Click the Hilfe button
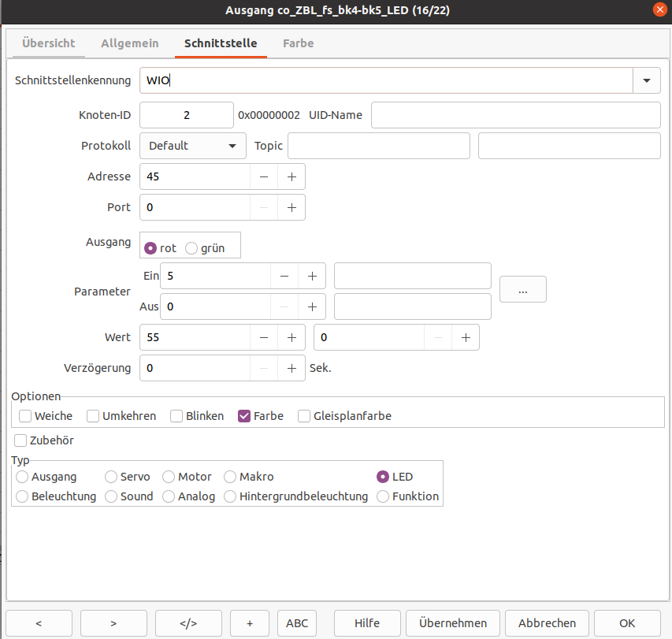The image size is (672, 639). tap(367, 622)
